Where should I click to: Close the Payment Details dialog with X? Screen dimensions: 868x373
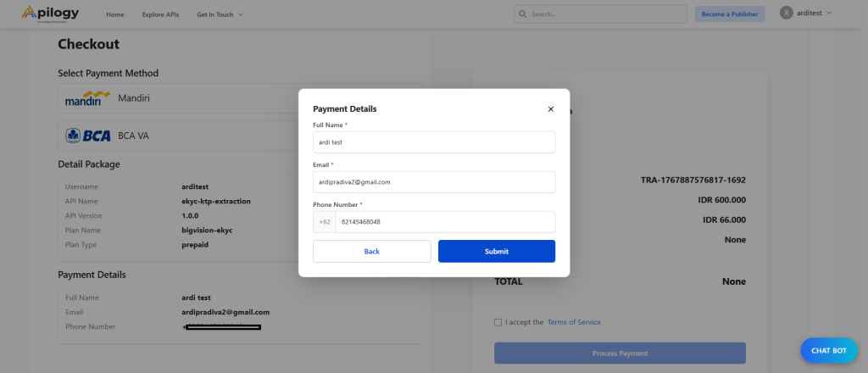[551, 109]
